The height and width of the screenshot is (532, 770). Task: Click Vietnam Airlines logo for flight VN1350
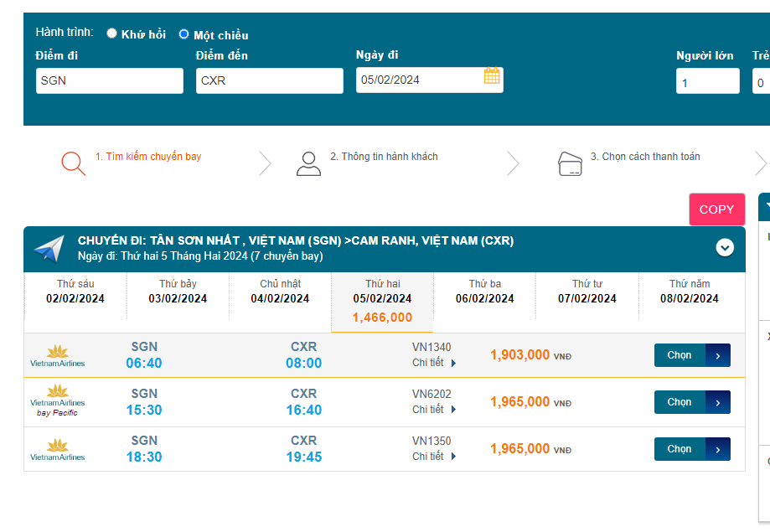pyautogui.click(x=58, y=449)
